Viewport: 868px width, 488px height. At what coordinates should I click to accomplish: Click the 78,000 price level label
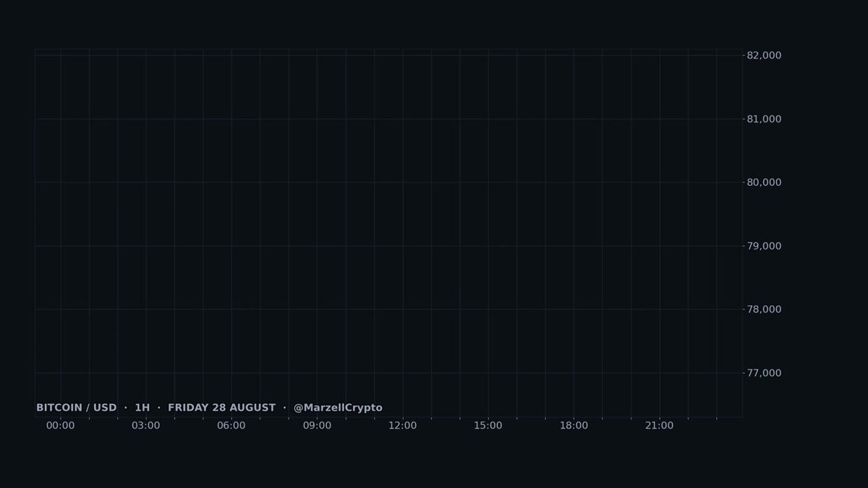click(x=764, y=310)
